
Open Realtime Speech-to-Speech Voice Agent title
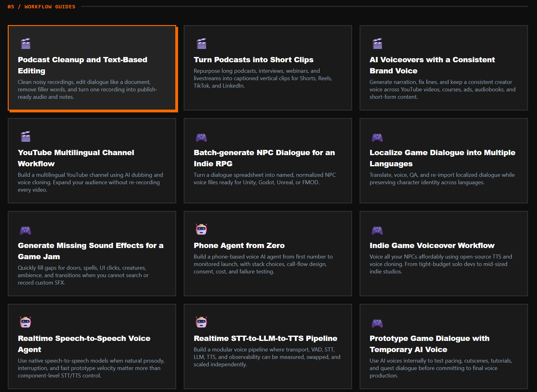[84, 344]
